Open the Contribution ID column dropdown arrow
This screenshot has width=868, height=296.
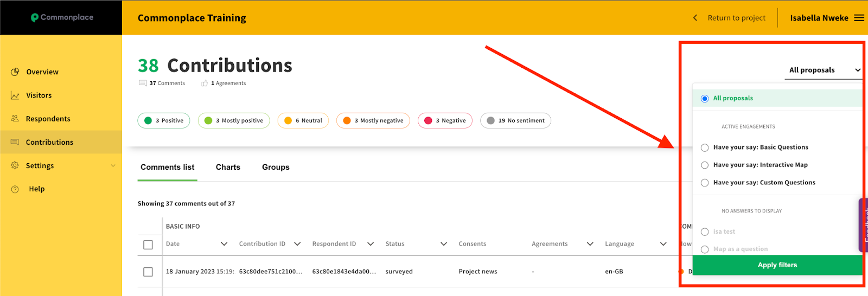tap(297, 244)
